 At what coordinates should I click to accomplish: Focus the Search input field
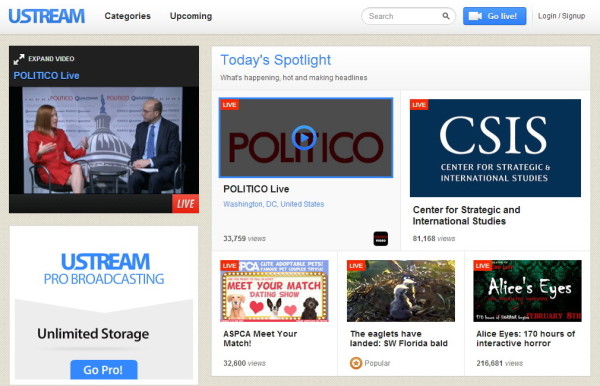coord(408,16)
